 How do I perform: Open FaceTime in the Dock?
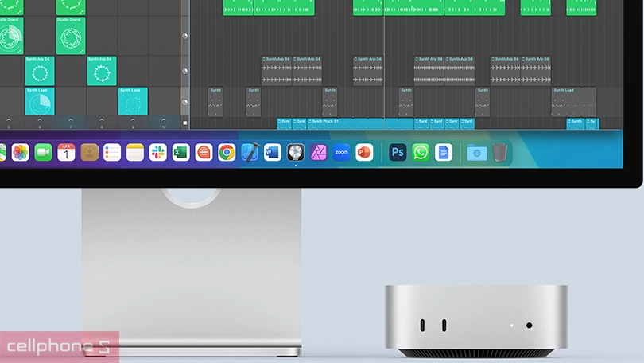point(43,153)
